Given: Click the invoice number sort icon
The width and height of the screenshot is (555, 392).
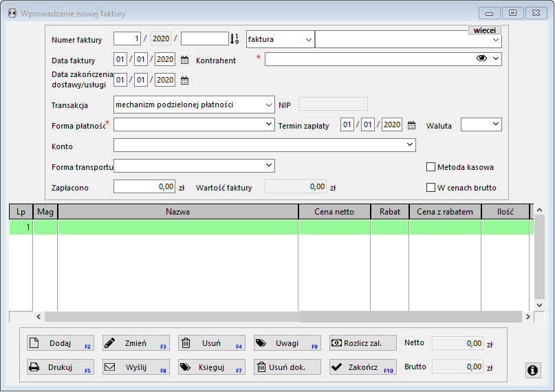Looking at the screenshot, I should (235, 39).
